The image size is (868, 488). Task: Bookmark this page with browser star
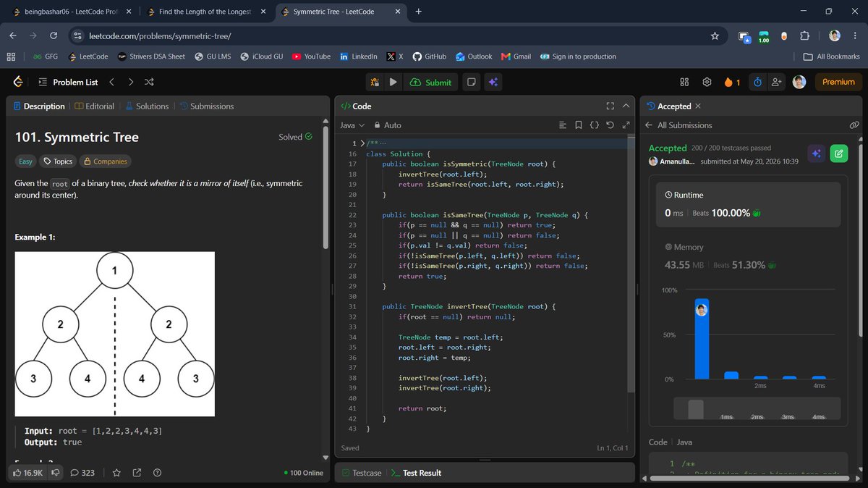[715, 35]
